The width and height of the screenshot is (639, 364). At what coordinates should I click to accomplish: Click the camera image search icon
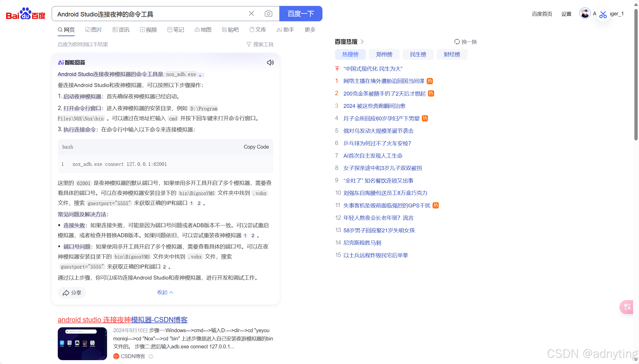(268, 14)
